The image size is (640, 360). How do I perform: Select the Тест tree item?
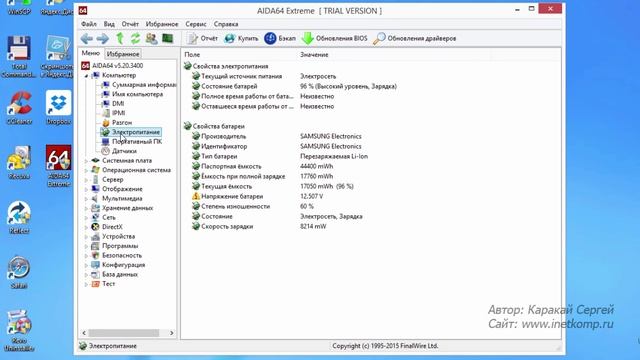109,284
